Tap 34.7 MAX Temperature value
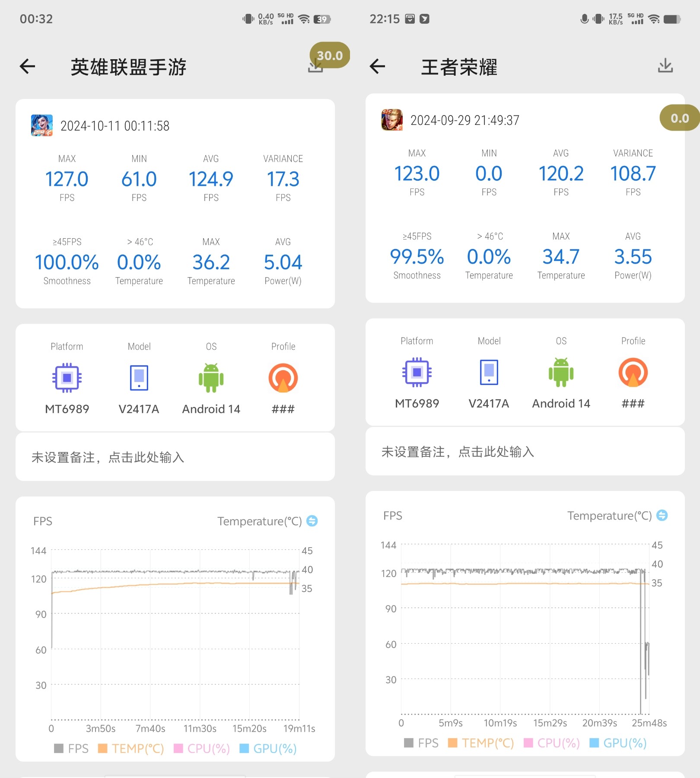Image resolution: width=700 pixels, height=778 pixels. click(x=561, y=257)
